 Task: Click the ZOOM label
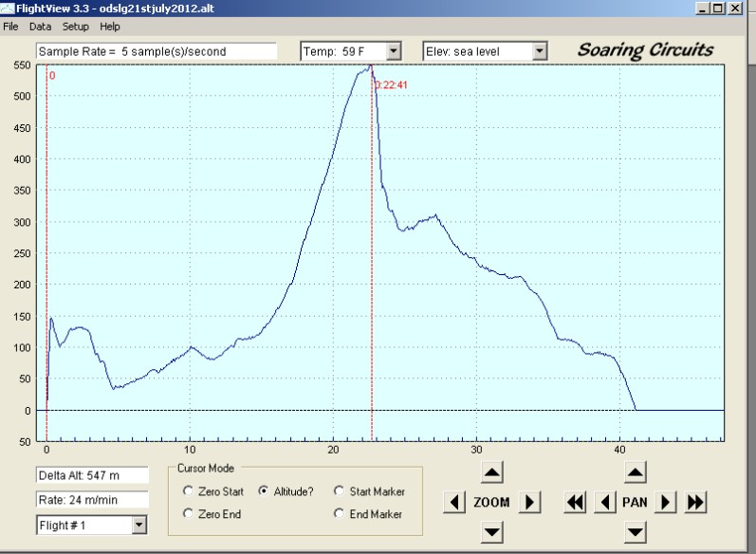pos(491,503)
